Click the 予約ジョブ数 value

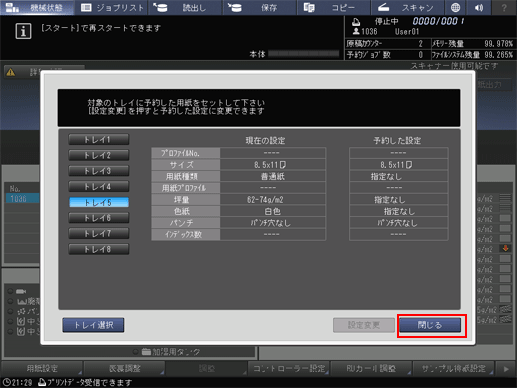point(421,55)
